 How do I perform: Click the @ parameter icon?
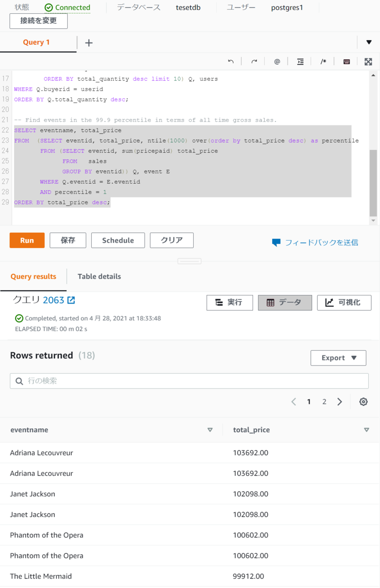(277, 61)
